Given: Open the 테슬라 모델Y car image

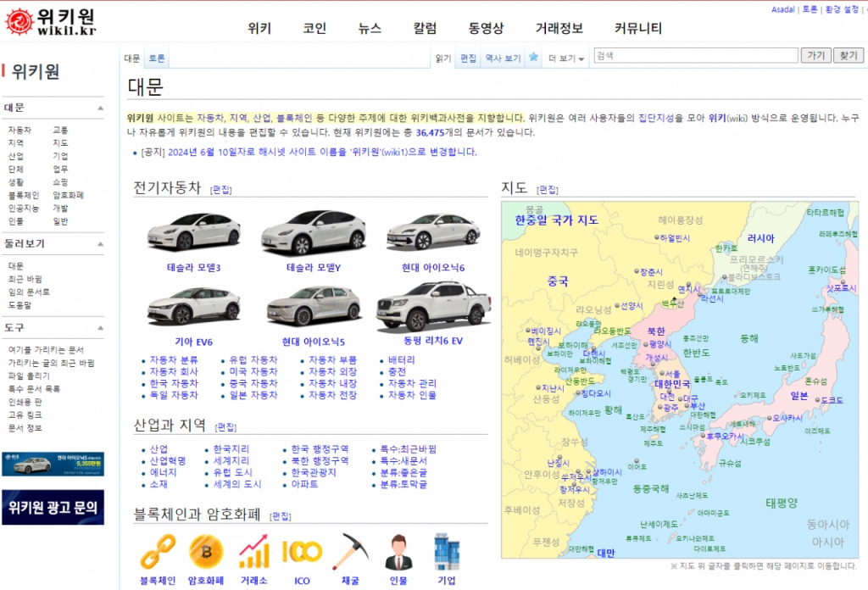Looking at the screenshot, I should (314, 232).
